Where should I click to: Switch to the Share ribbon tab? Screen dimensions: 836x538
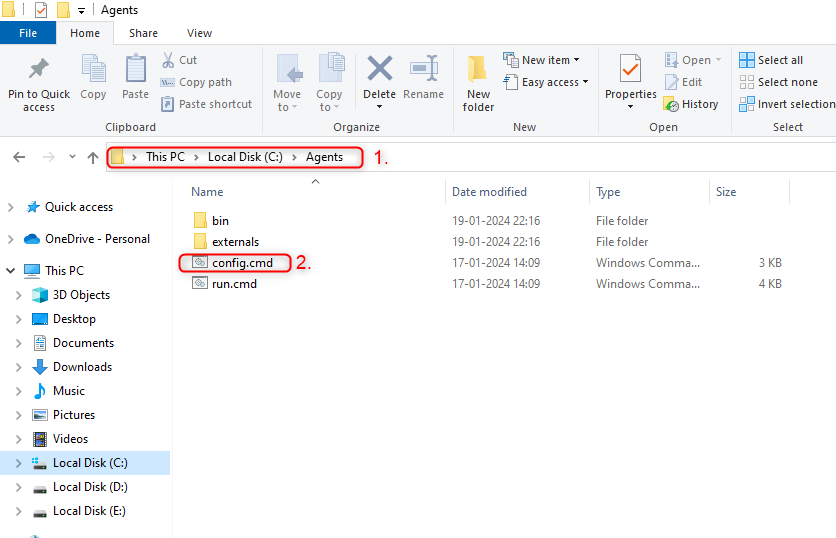143,33
